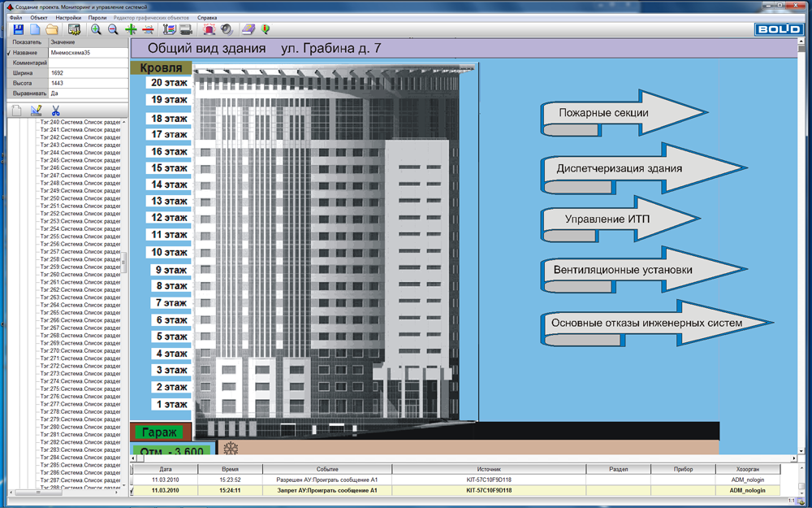This screenshot has height=508, width=812.
Task: Click the green plus add icon
Action: [131, 29]
